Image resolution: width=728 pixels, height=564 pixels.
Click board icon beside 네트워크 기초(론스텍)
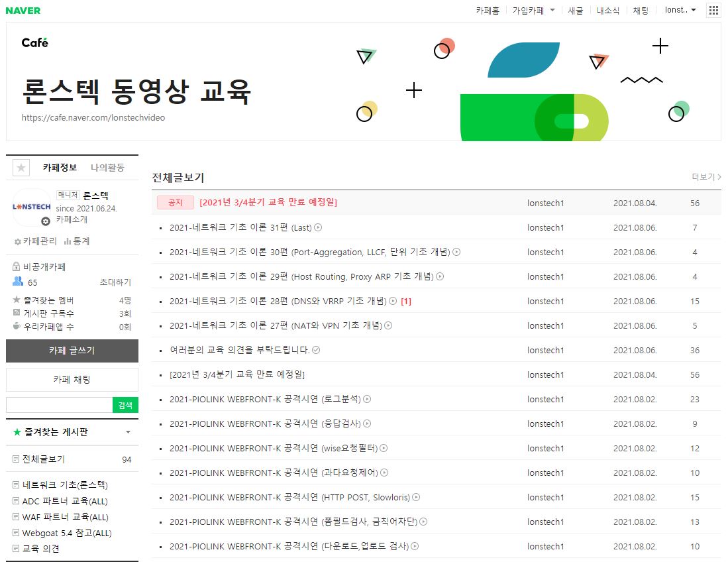click(x=16, y=485)
